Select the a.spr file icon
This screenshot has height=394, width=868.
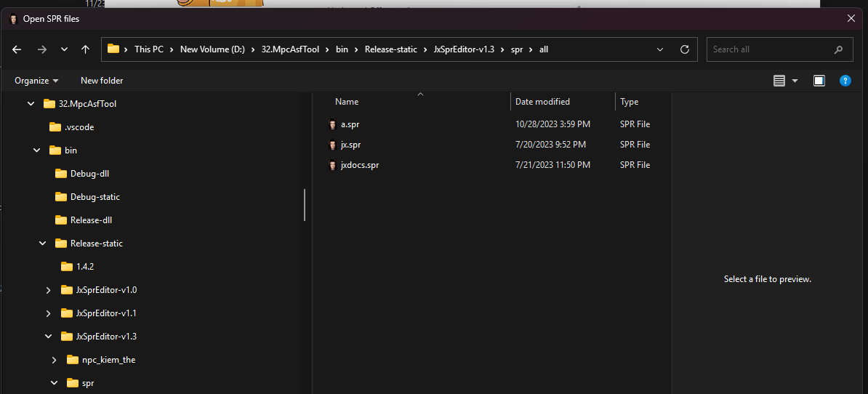pyautogui.click(x=333, y=124)
